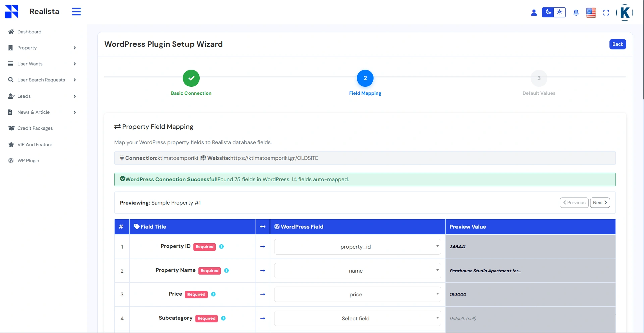Click the Back button

(617, 44)
